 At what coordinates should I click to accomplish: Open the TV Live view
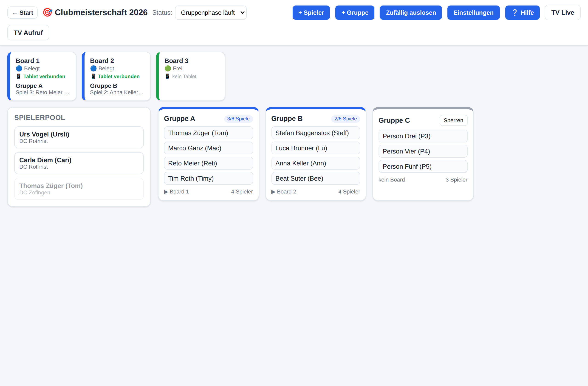563,13
